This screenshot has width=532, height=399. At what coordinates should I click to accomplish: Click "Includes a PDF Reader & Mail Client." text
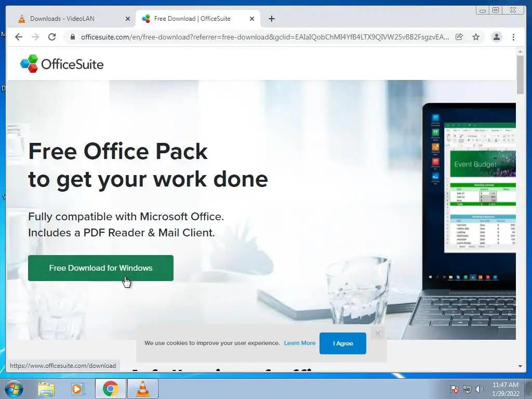coord(122,233)
